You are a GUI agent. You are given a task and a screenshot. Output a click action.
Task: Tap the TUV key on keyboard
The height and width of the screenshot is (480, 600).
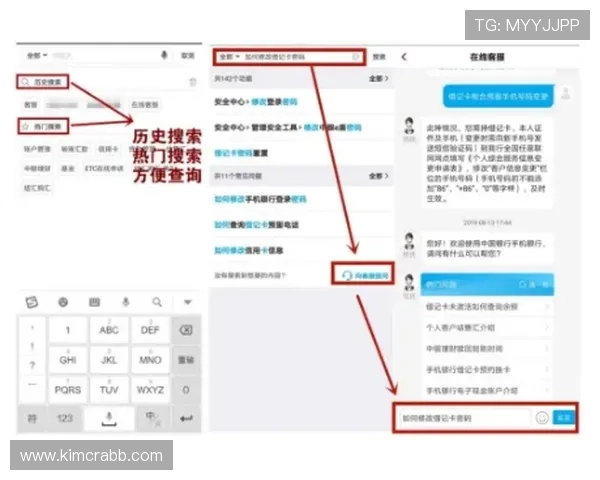click(109, 390)
